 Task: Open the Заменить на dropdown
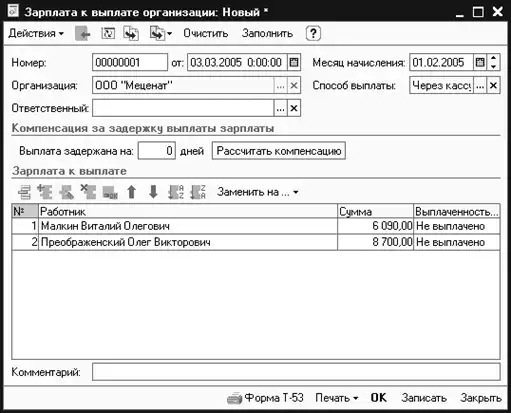[x=257, y=192]
